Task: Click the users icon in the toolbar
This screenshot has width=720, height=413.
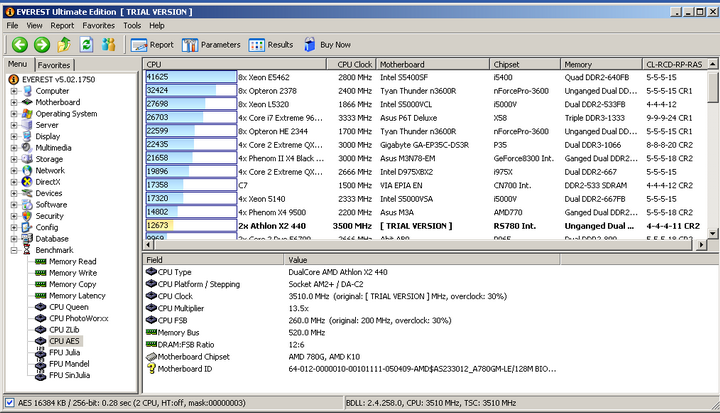Action: 109,45
